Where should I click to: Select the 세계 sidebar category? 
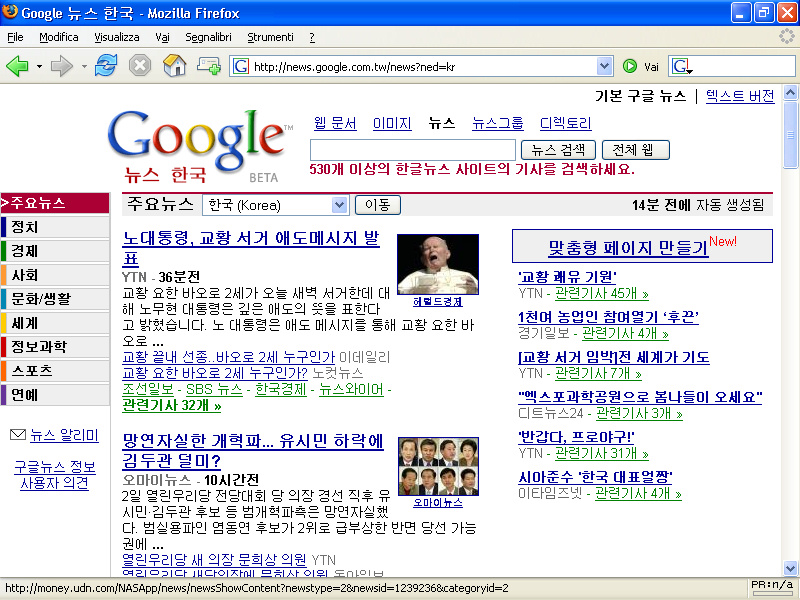click(x=55, y=323)
